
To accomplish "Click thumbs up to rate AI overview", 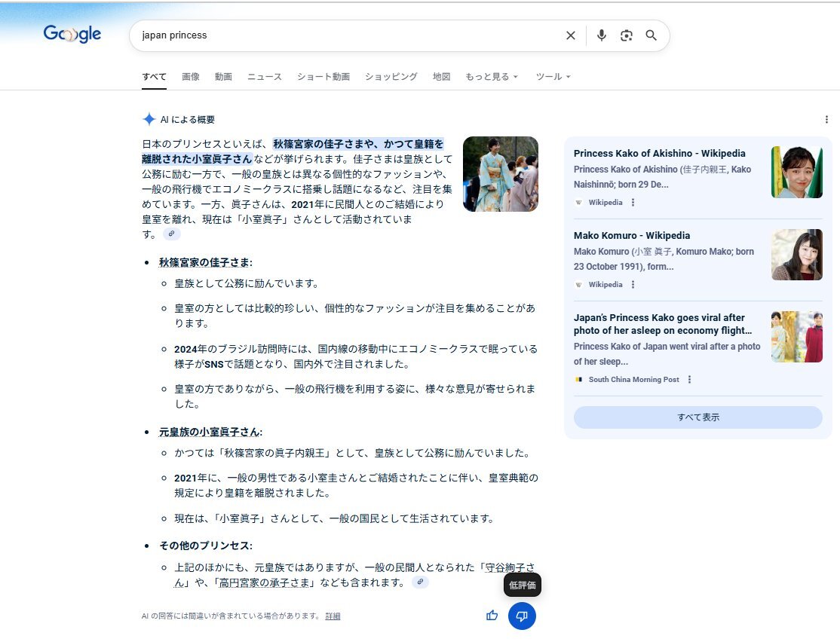I will point(492,616).
